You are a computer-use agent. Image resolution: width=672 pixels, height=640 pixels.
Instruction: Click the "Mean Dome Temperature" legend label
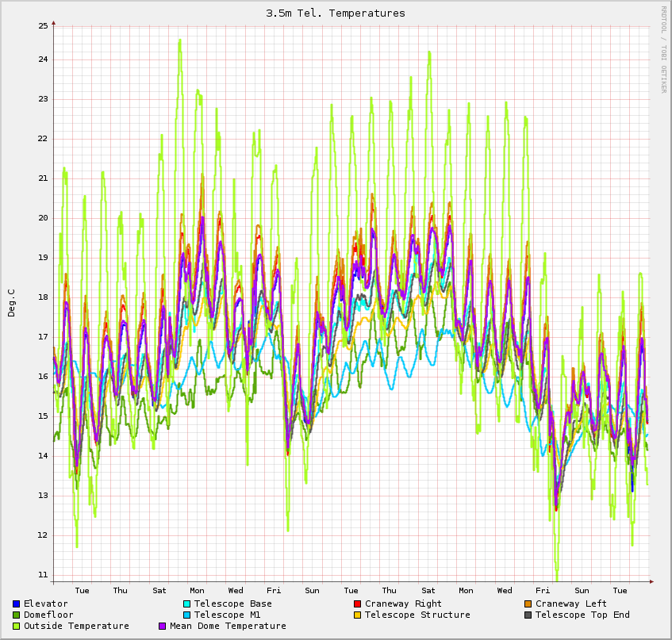[228, 626]
